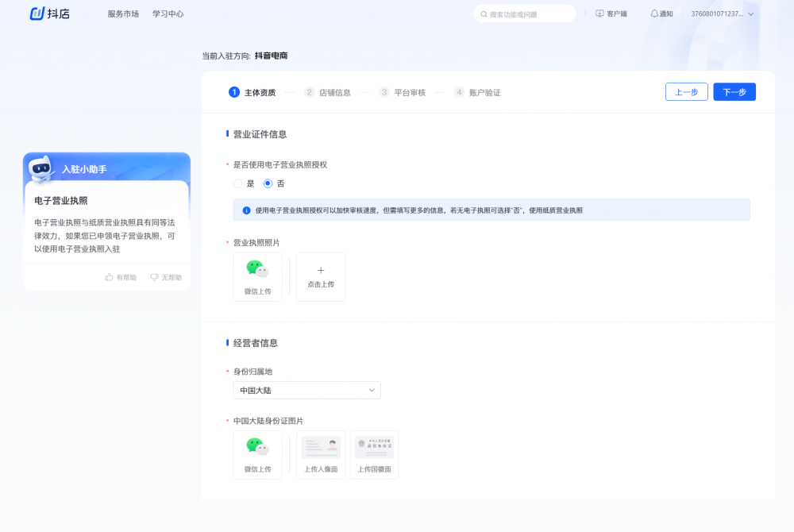Select 是 for electronic license authorization
The height and width of the screenshot is (532, 794).
pos(237,183)
